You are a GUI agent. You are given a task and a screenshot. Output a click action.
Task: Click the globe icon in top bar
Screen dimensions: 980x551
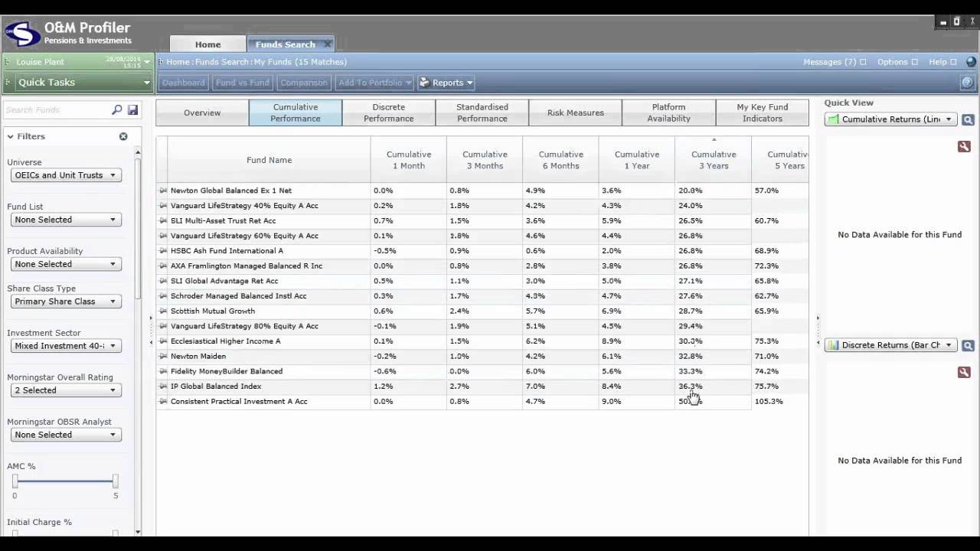tap(972, 62)
